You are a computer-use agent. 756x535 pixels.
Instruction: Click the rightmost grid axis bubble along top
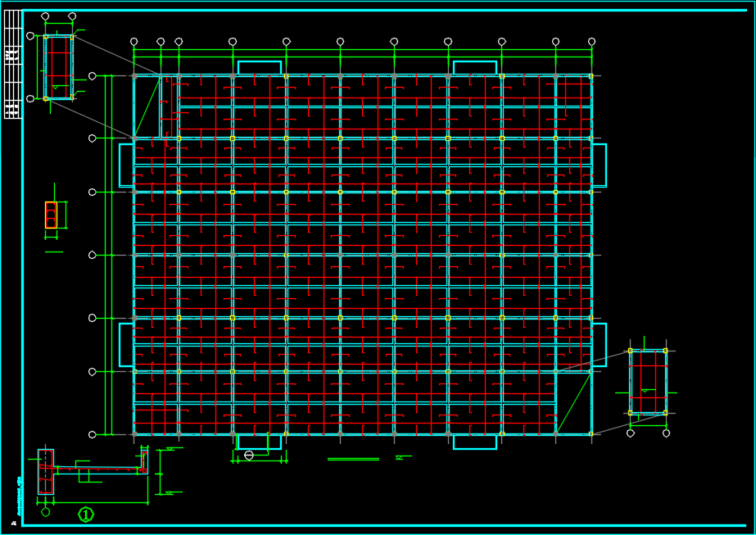pos(591,41)
